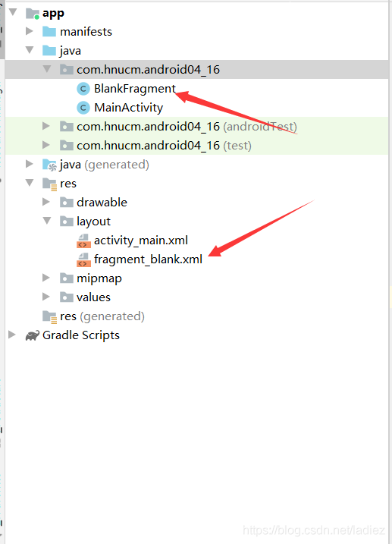Select the highlighted com.hnucm.android04_16 package
This screenshot has width=392, height=544.
pos(148,69)
